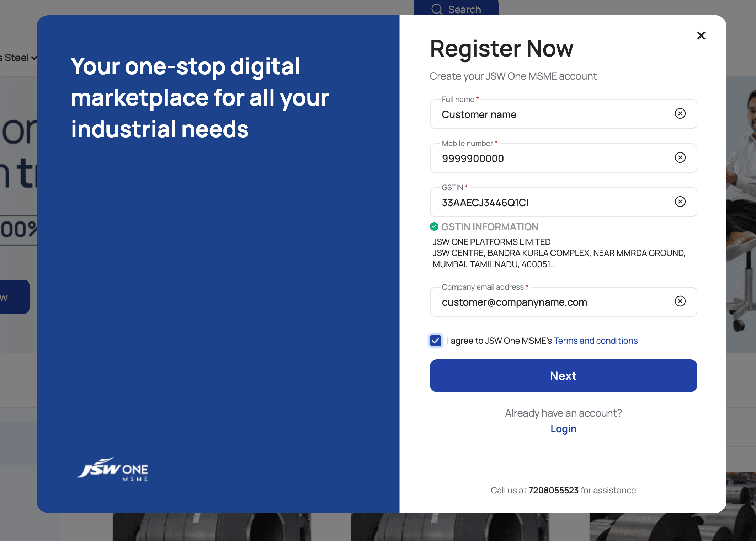This screenshot has width=756, height=541.
Task: Click into the Full name input
Action: coord(551,114)
